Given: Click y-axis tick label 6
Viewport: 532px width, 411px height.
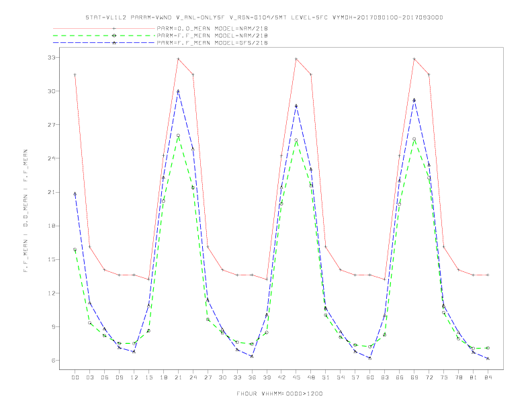Looking at the screenshot, I should pyautogui.click(x=53, y=361).
